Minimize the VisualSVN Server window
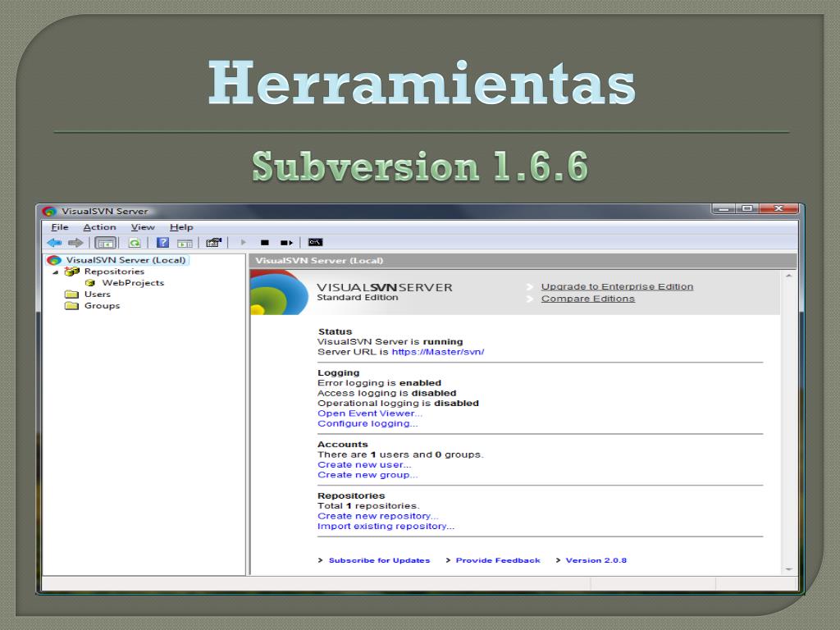 click(724, 208)
